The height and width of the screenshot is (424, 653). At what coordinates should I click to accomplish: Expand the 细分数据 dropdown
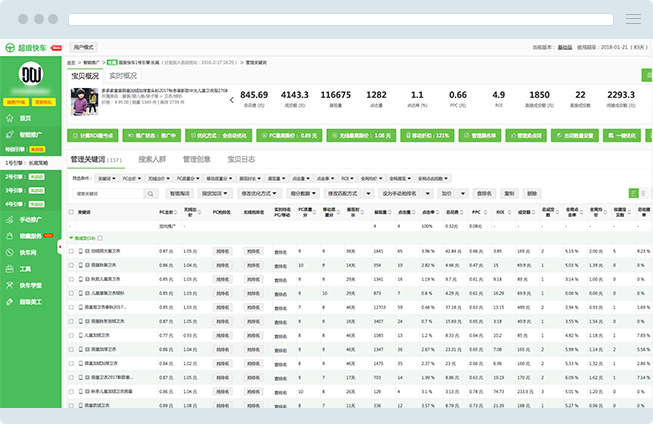pos(301,193)
